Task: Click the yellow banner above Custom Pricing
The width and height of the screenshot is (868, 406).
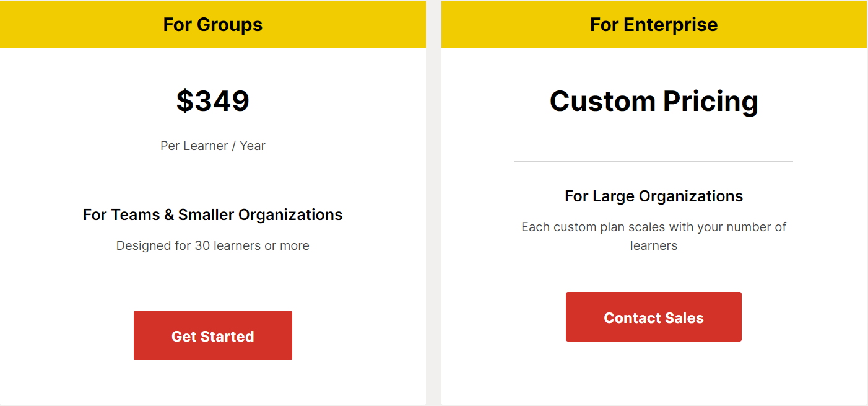Action: click(x=653, y=24)
